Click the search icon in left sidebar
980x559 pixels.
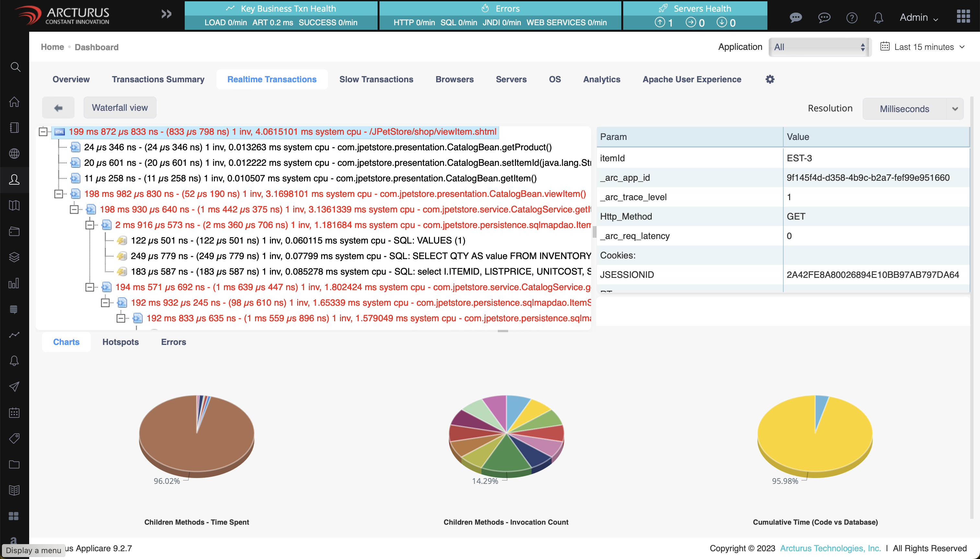[x=15, y=67]
